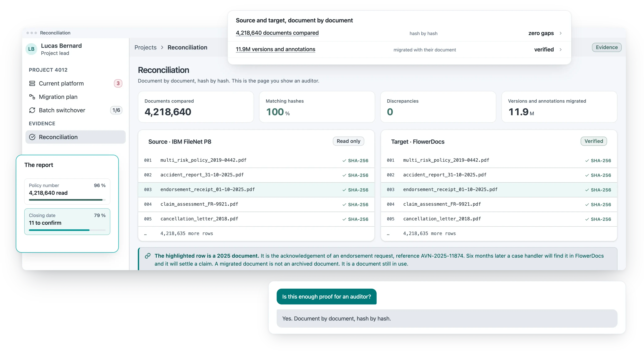
Task: Click the red 3 badge on Current platform
Action: coord(118,83)
